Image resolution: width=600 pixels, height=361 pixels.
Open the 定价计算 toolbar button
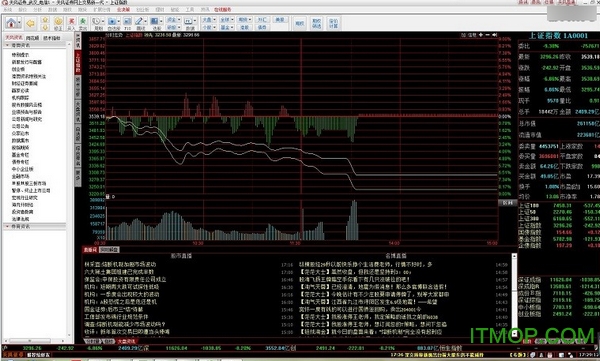click(x=333, y=23)
